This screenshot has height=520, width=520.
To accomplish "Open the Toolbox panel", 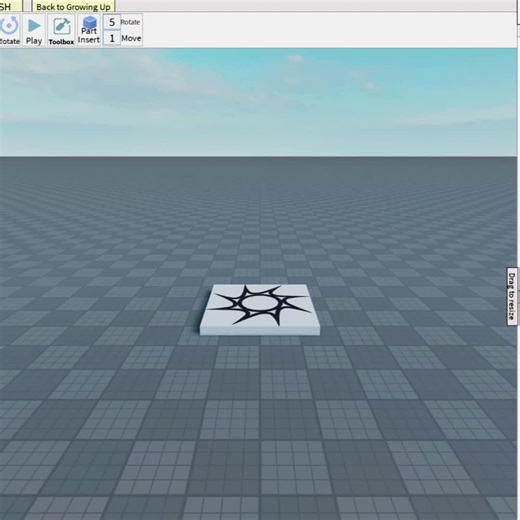I will pyautogui.click(x=61, y=30).
